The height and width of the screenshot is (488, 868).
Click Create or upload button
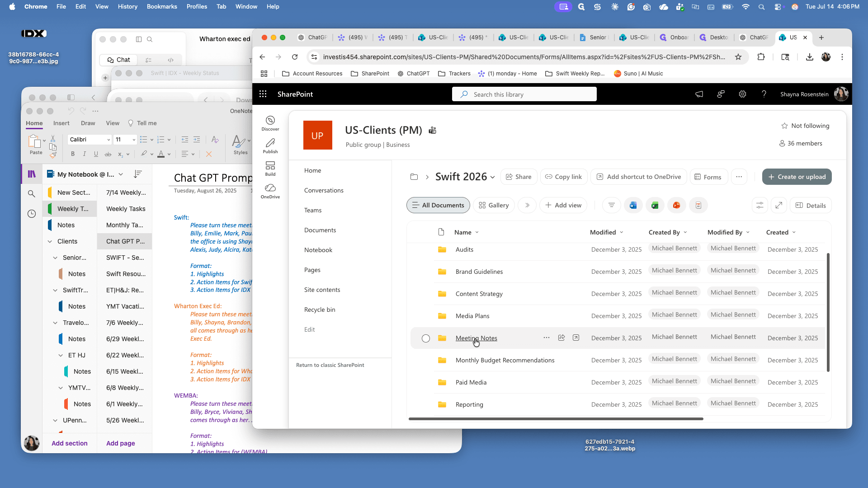tap(797, 177)
